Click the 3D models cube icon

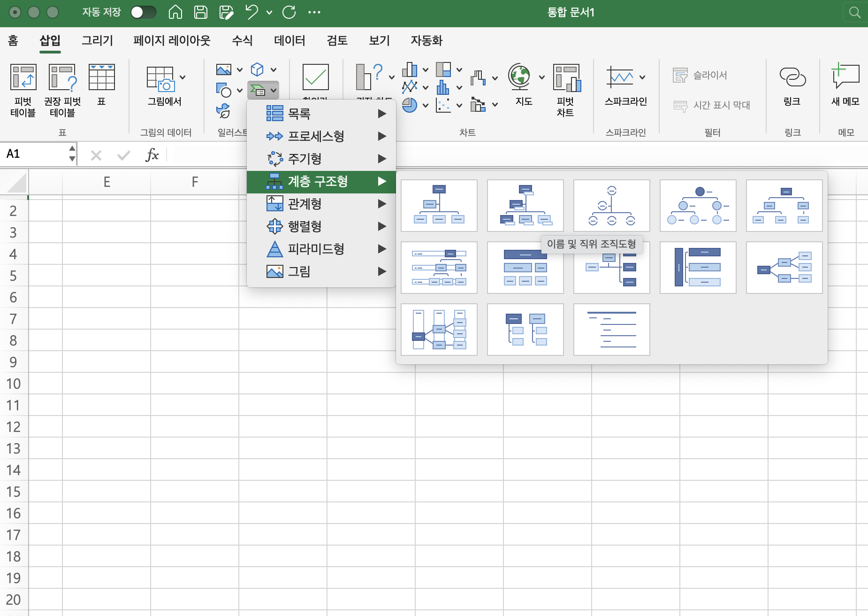257,69
